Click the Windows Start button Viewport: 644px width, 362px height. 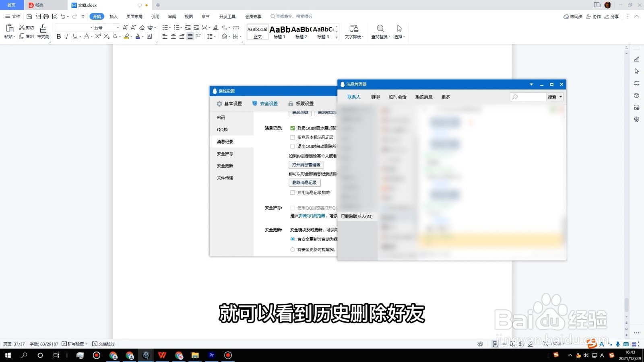(x=8, y=355)
